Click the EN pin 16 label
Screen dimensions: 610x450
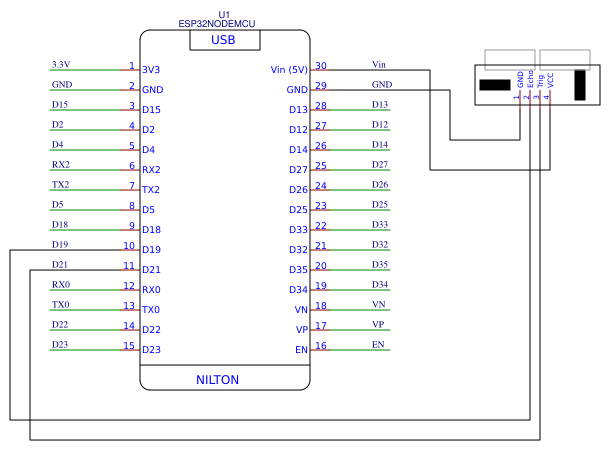[301, 350]
